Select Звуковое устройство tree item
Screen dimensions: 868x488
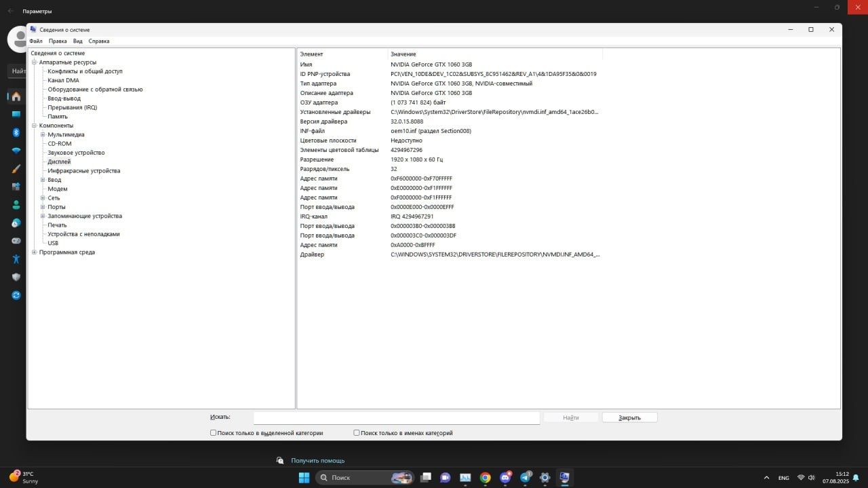(x=76, y=153)
